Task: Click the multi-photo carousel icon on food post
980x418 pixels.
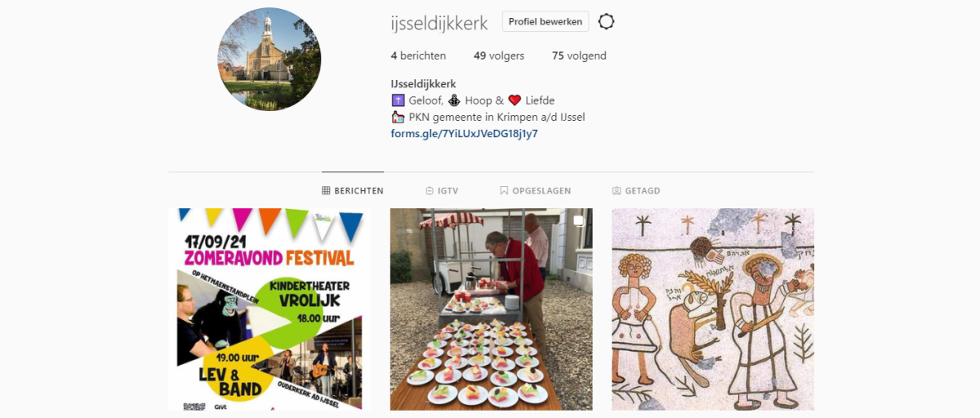Action: click(x=578, y=221)
